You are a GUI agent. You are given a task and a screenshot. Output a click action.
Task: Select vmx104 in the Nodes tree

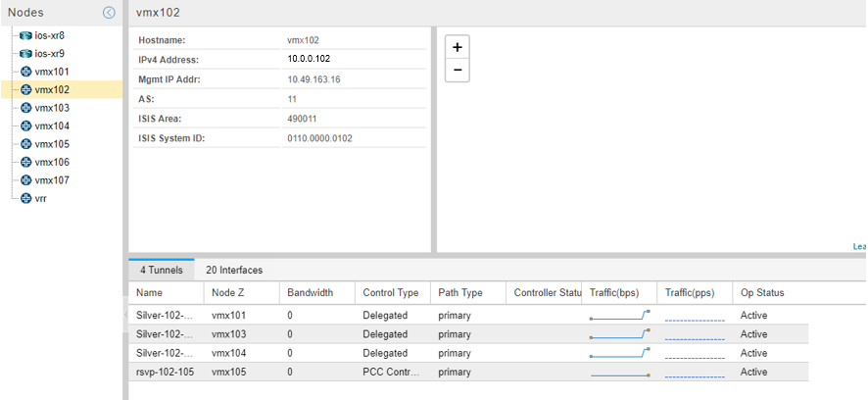click(51, 125)
